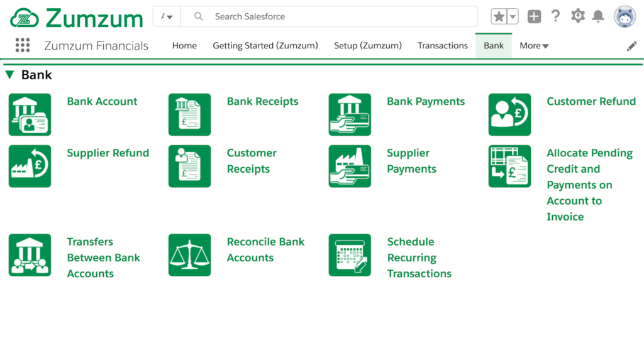Open the Reconcile scales icon
The width and height of the screenshot is (644, 338).
point(190,255)
